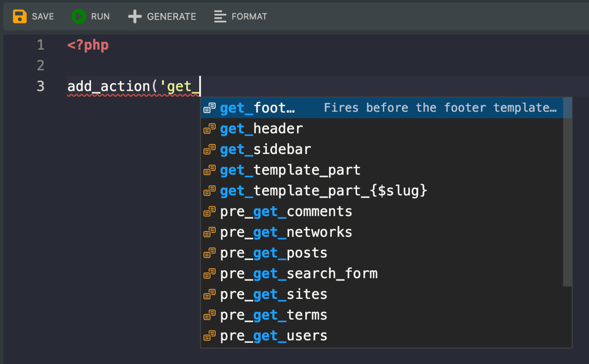589x364 pixels.
Task: Select the get_foot… autocomplete suggestion
Action: (x=382, y=108)
